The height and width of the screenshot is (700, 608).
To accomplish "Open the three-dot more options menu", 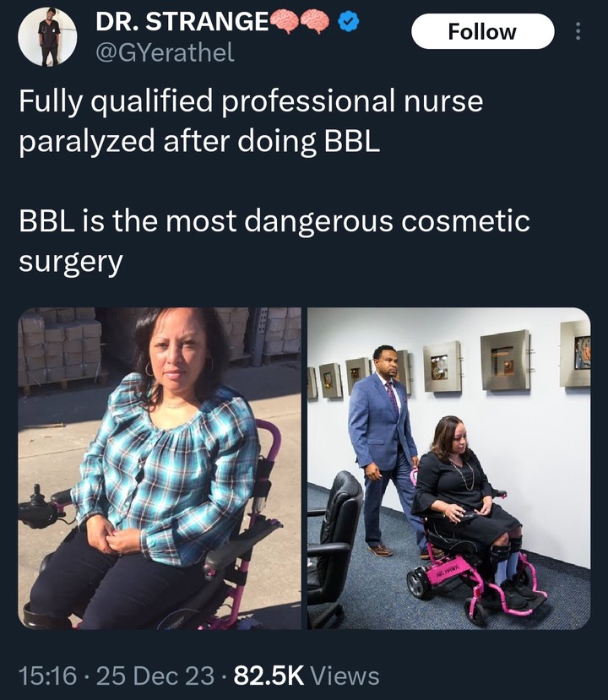I will point(578,31).
